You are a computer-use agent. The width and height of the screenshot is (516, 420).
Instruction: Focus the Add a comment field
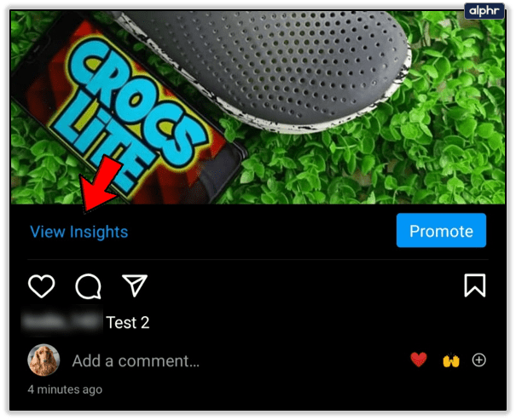(x=136, y=360)
